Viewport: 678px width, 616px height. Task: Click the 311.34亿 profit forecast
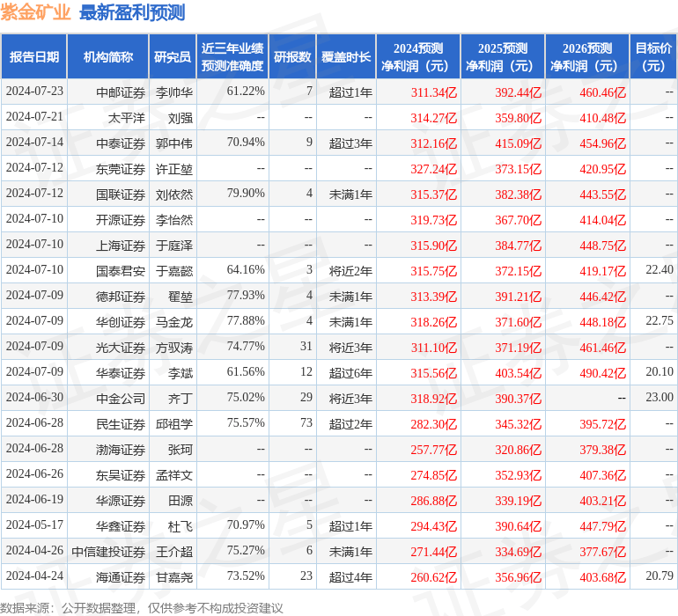pos(434,92)
